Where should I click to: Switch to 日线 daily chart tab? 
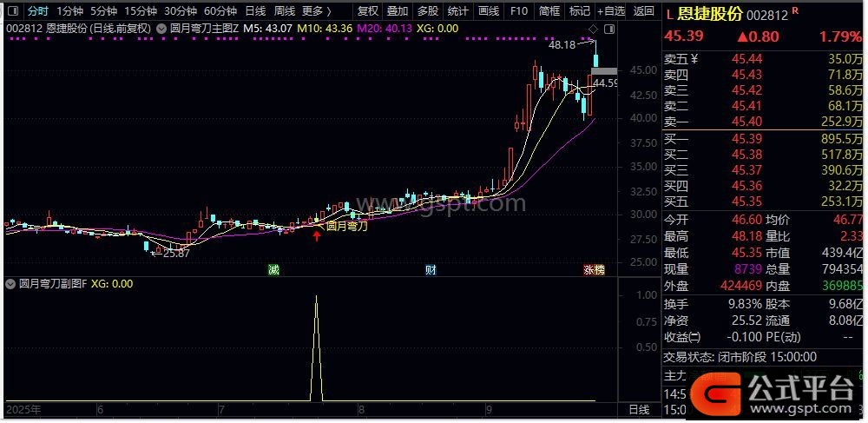pyautogui.click(x=255, y=10)
